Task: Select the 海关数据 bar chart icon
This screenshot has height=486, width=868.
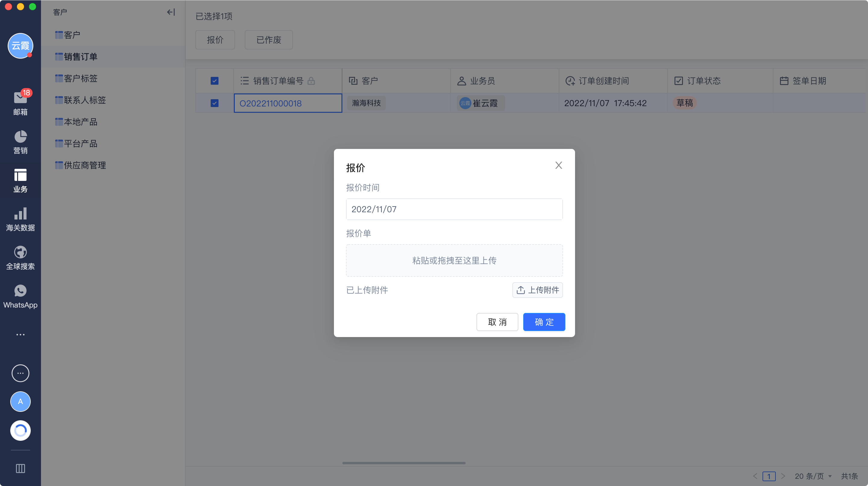Action: [20, 214]
